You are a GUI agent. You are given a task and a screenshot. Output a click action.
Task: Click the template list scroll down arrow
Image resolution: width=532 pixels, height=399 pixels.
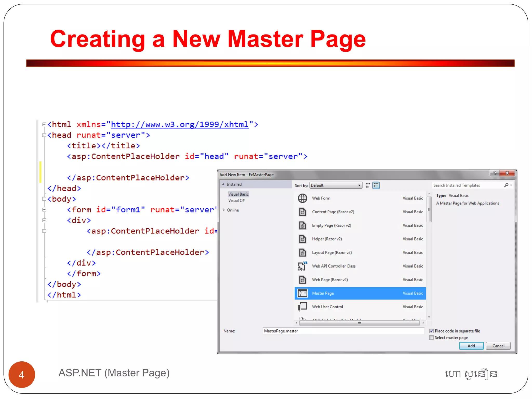pyautogui.click(x=429, y=317)
